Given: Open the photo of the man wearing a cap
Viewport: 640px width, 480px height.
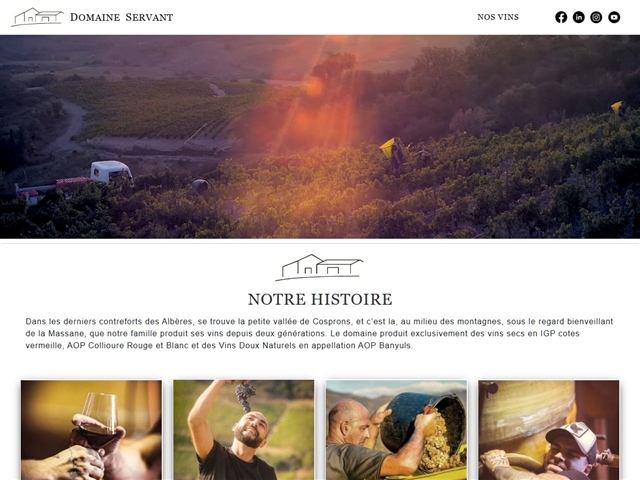Looking at the screenshot, I should tap(549, 430).
